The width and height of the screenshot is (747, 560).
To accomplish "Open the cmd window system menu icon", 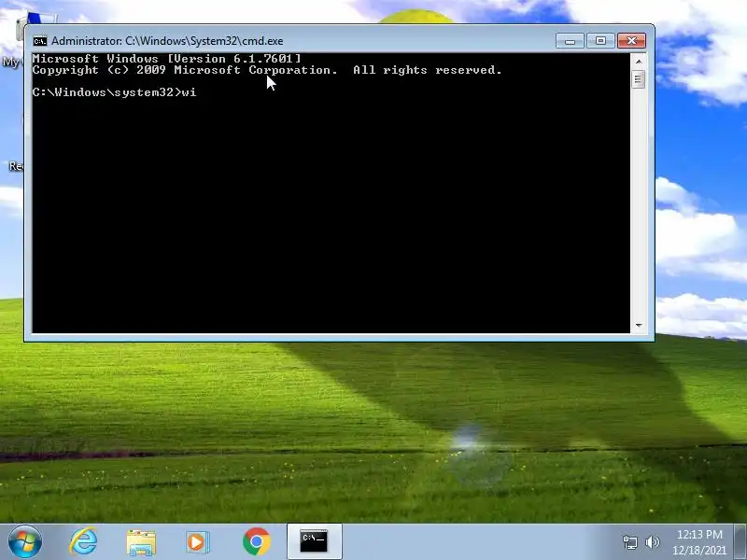I will point(40,41).
